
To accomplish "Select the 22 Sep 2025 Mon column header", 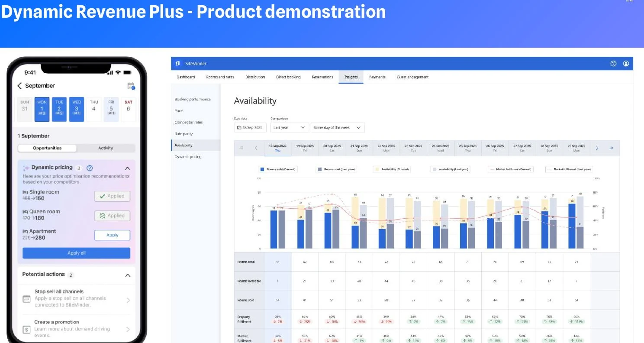I will (x=386, y=148).
